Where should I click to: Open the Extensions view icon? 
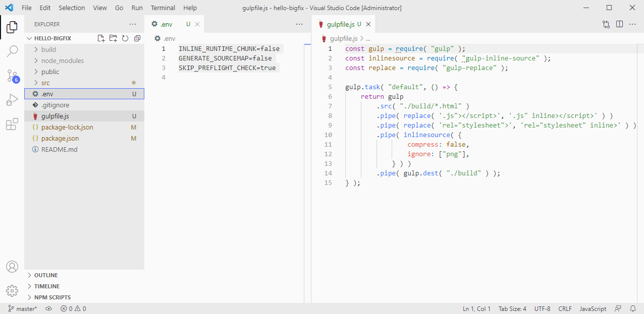pyautogui.click(x=12, y=124)
